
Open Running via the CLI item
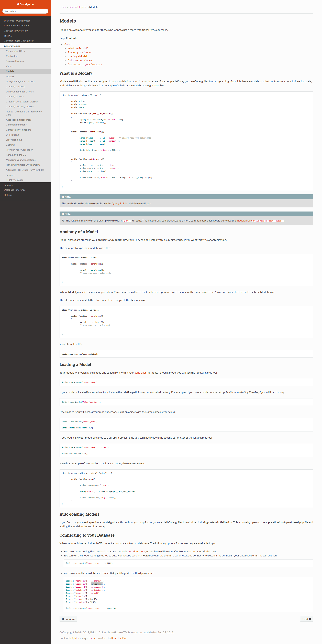(25, 155)
